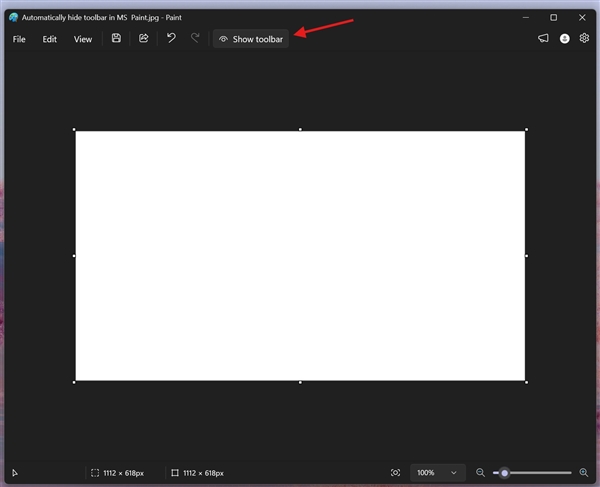Maximize the Paint window
600x487 pixels.
coord(553,17)
